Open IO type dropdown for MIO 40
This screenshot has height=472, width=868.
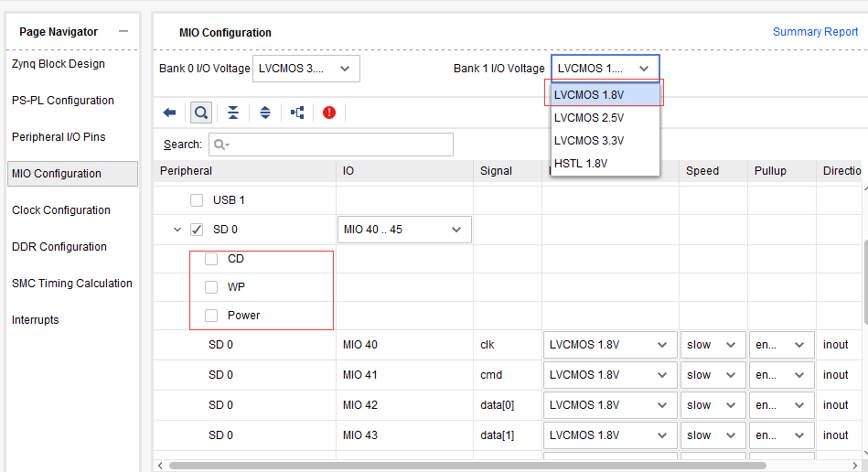pyautogui.click(x=610, y=345)
